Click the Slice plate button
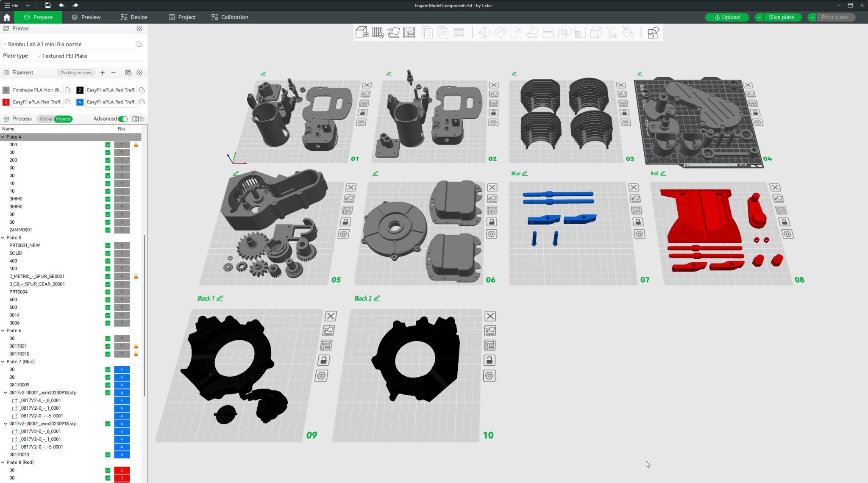This screenshot has height=483, width=868. (781, 17)
